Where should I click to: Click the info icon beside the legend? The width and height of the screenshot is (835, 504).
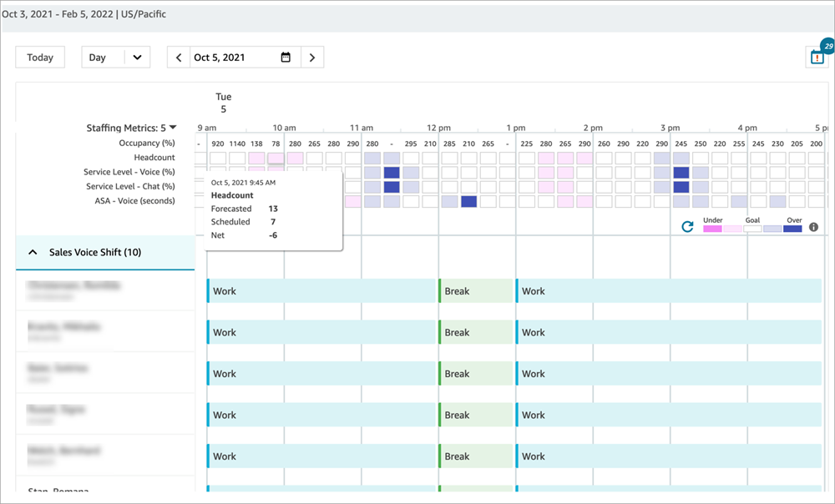pyautogui.click(x=812, y=225)
